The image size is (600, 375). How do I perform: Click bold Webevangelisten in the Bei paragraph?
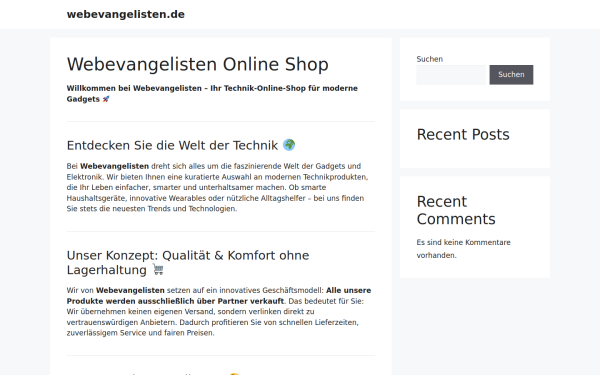pyautogui.click(x=114, y=166)
